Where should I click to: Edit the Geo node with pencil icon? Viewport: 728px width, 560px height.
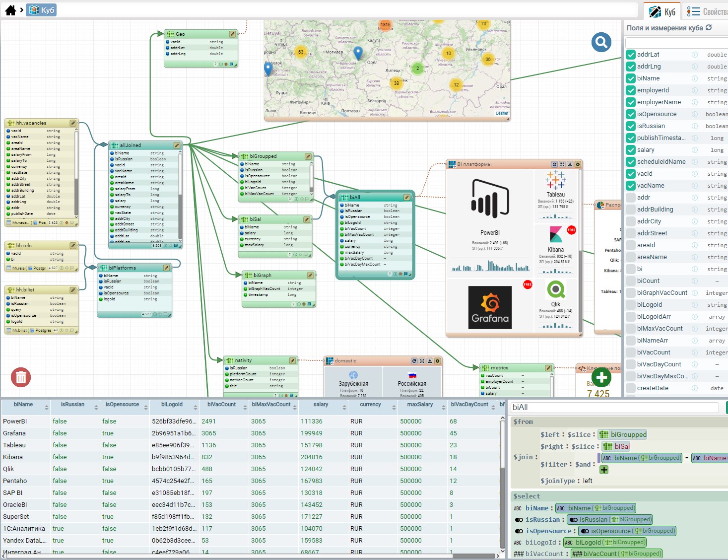[232, 34]
